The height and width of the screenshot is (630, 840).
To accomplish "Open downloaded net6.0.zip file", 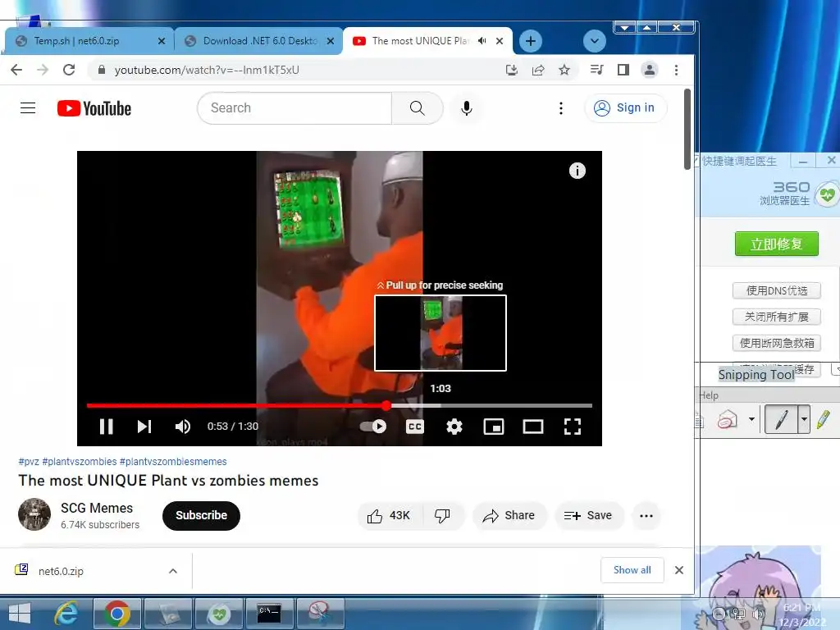I will click(x=61, y=571).
